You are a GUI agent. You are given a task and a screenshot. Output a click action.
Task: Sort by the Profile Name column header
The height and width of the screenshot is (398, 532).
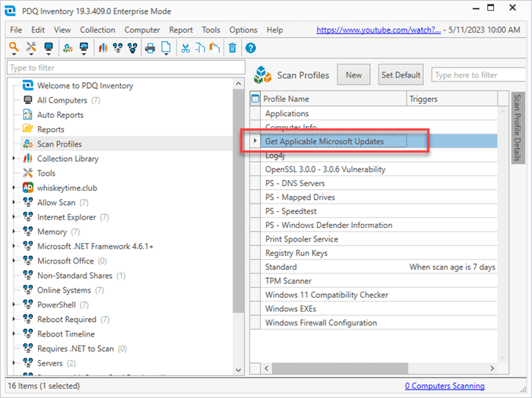[333, 99]
